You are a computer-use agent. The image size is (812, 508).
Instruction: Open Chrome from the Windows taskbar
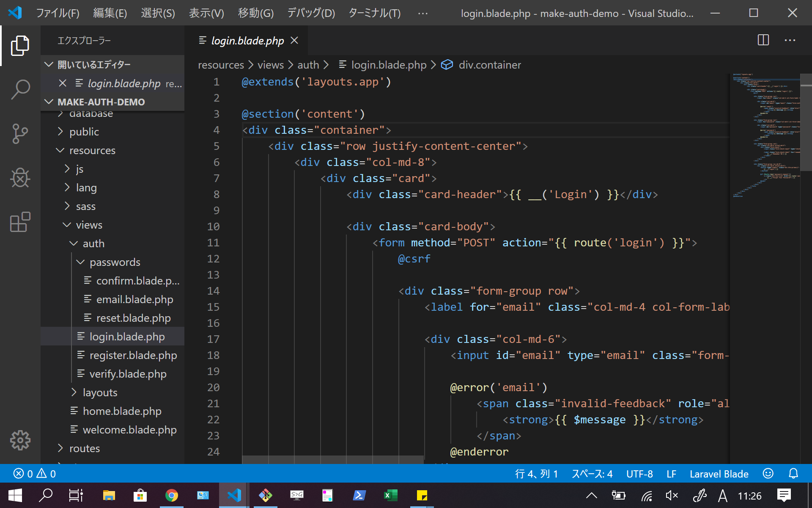pos(171,495)
